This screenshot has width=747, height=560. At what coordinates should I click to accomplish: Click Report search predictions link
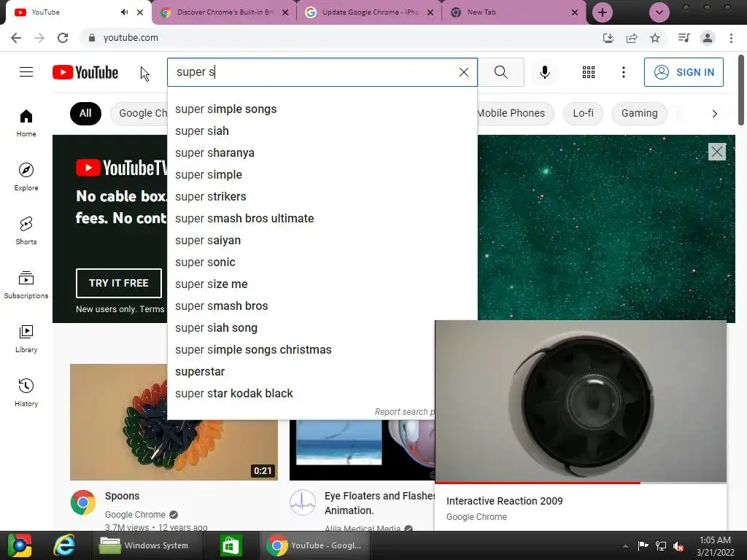404,411
